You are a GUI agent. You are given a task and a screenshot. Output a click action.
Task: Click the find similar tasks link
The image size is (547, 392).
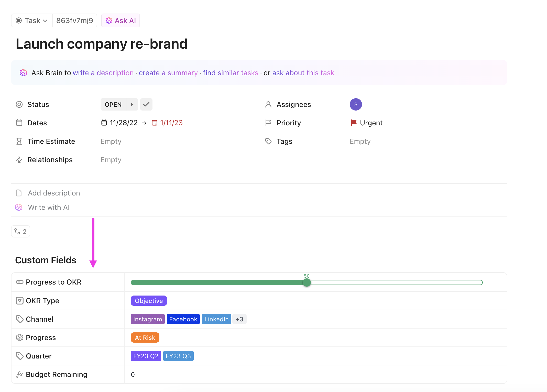click(231, 73)
